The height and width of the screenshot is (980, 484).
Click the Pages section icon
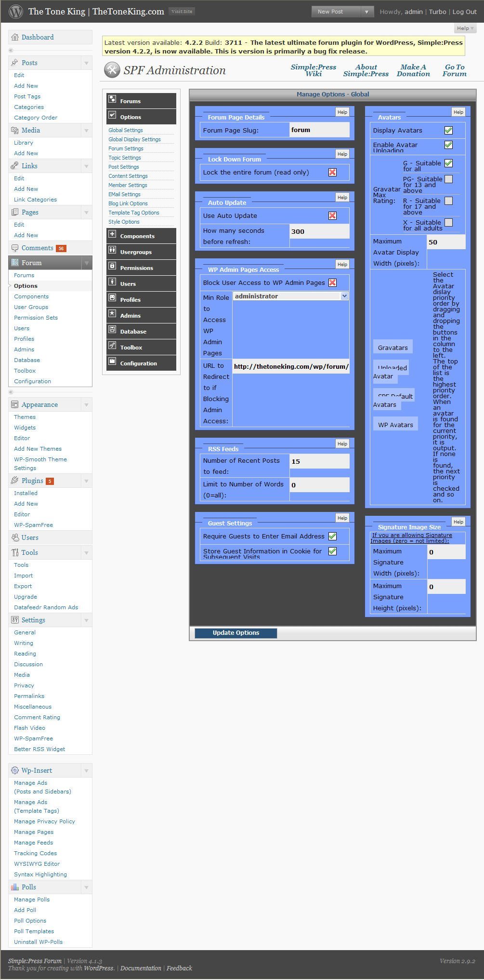(x=15, y=212)
